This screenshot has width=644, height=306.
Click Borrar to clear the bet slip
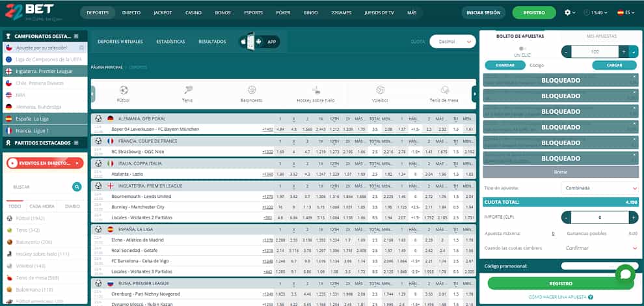point(560,173)
